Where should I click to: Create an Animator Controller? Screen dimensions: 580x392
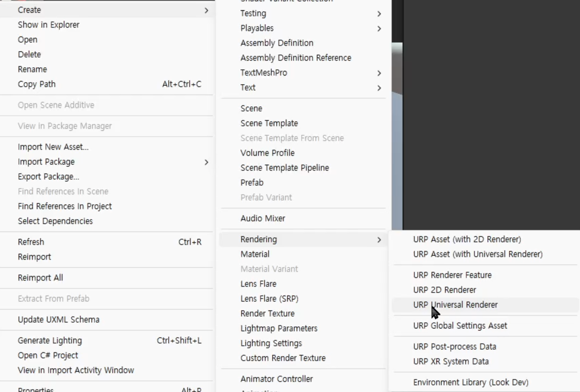(x=303, y=379)
